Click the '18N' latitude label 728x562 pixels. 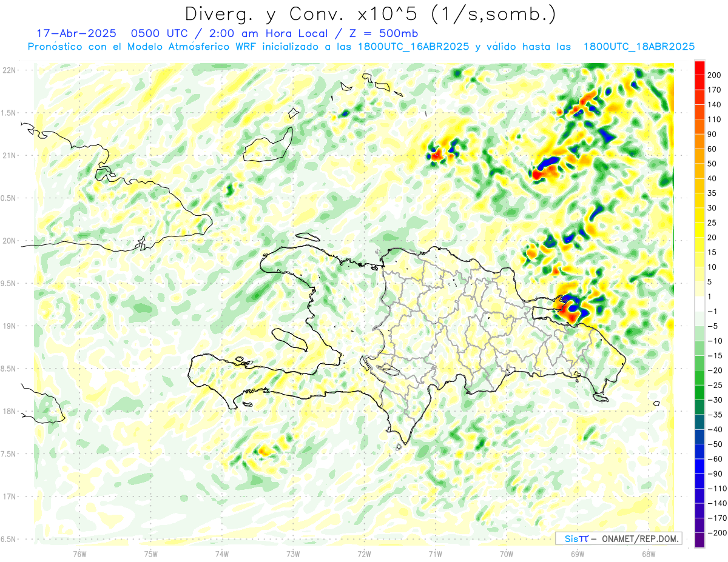10,411
